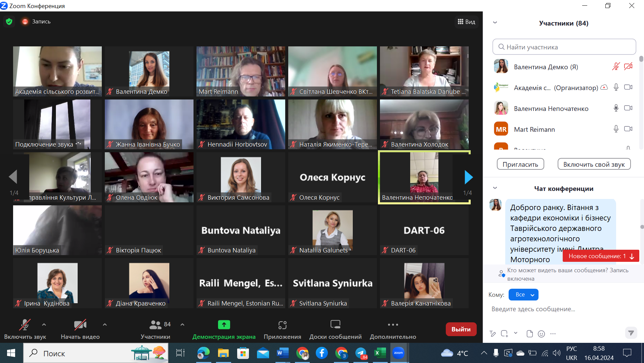Go to next gallery page with right arrow
This screenshot has height=363, width=644.
468,177
